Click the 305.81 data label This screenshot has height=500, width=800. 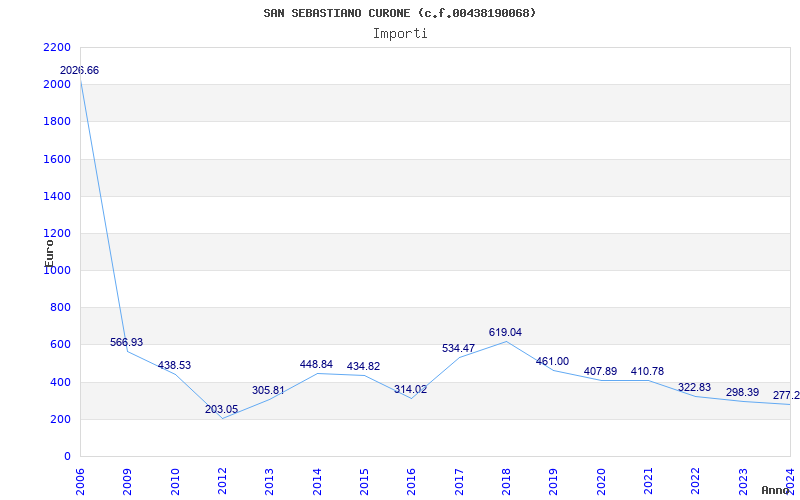[x=269, y=390]
